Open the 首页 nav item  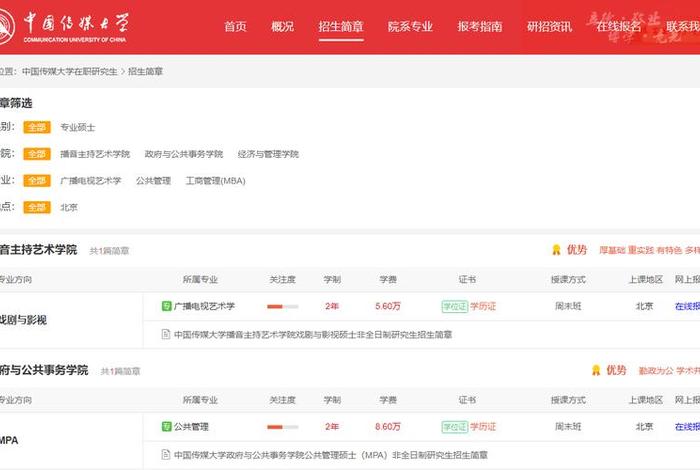click(235, 27)
